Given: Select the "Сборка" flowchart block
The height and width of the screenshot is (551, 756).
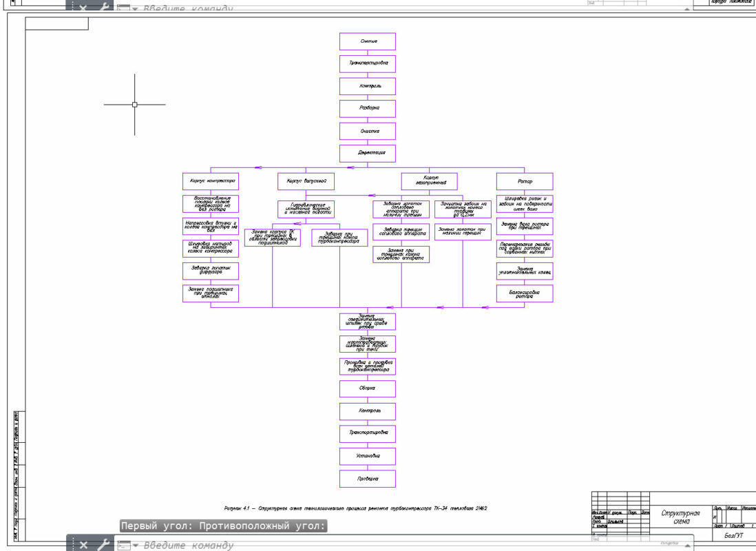Looking at the screenshot, I should [x=368, y=388].
